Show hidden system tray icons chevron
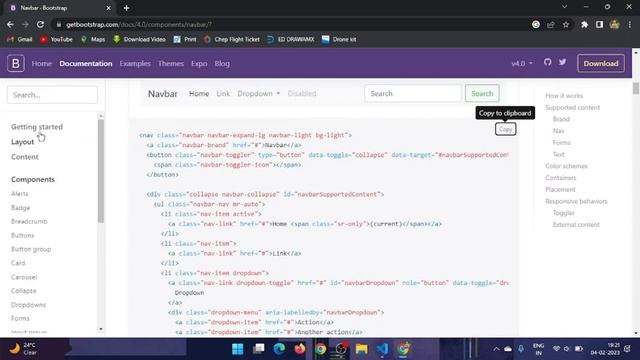 pyautogui.click(x=496, y=349)
